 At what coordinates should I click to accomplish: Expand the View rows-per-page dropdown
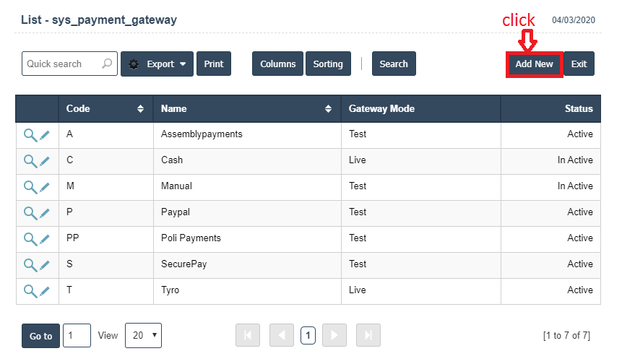click(x=143, y=335)
